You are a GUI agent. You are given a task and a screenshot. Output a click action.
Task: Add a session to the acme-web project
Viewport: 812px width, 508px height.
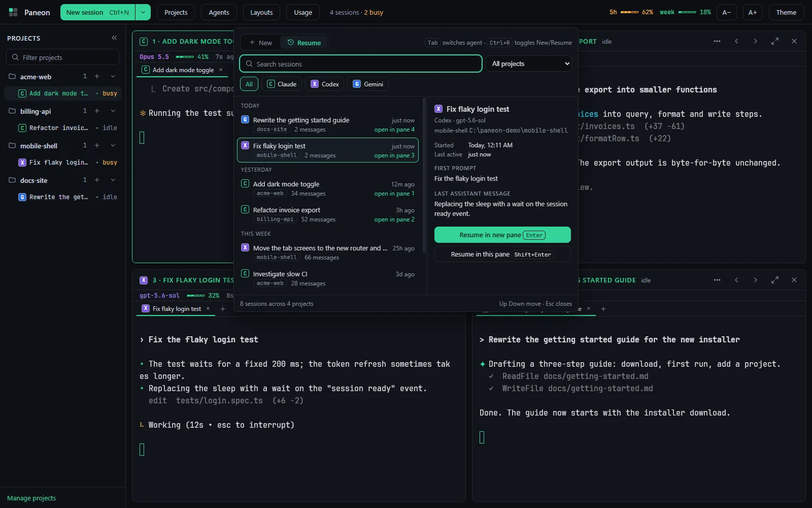pos(97,77)
